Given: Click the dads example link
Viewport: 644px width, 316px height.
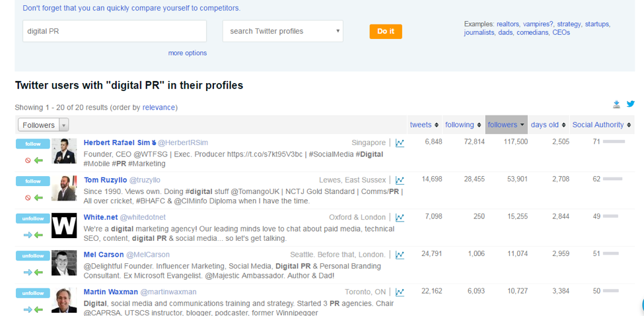Looking at the screenshot, I should [505, 32].
